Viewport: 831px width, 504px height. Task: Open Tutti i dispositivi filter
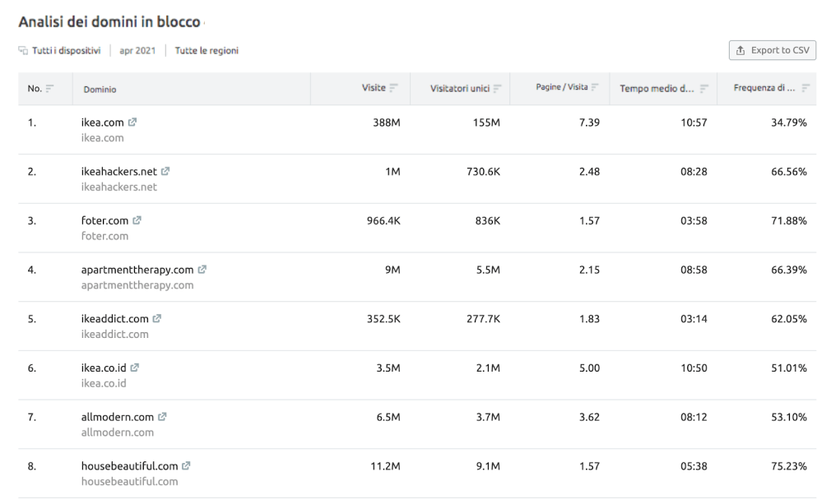point(67,50)
